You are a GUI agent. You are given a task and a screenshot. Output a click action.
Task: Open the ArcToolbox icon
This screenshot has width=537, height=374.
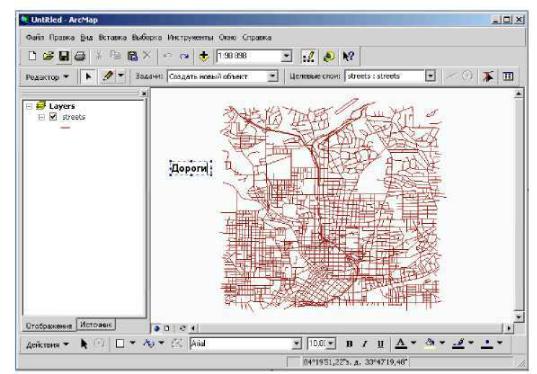329,56
